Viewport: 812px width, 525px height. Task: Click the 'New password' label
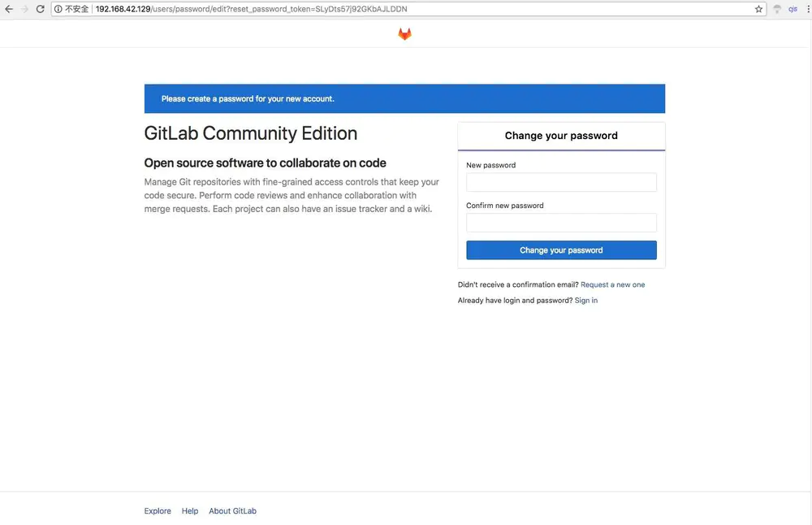click(x=491, y=165)
